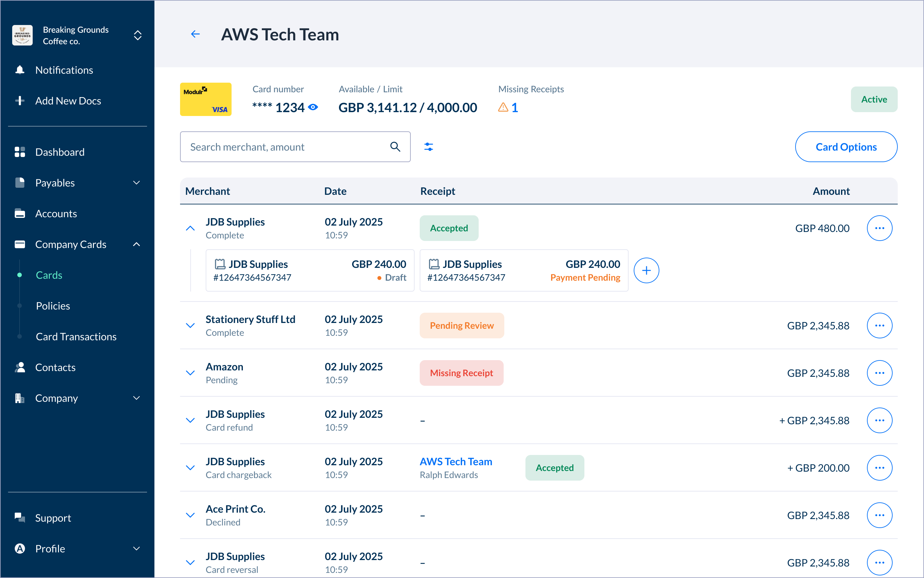Collapse the JDB Supplies GBP 480.00 row

tap(190, 228)
